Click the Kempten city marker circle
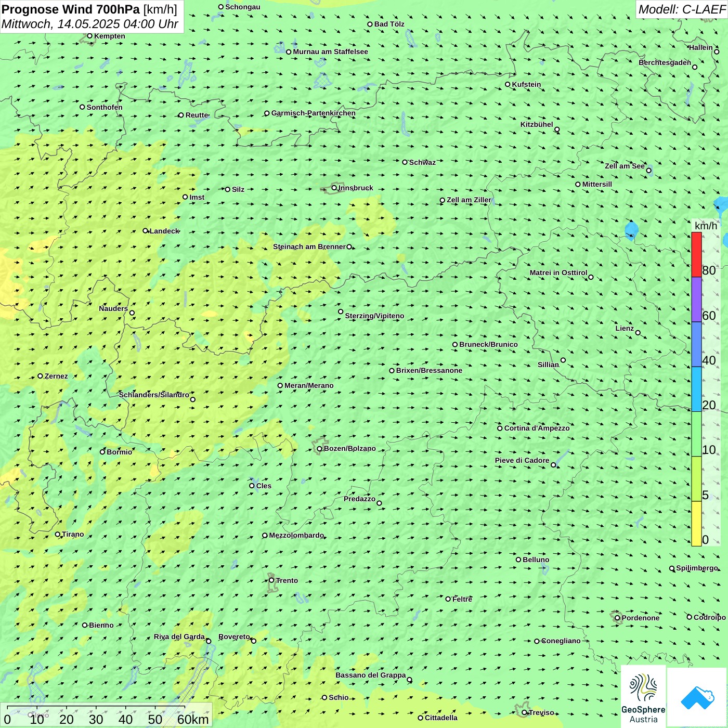728x728 pixels. click(x=89, y=36)
